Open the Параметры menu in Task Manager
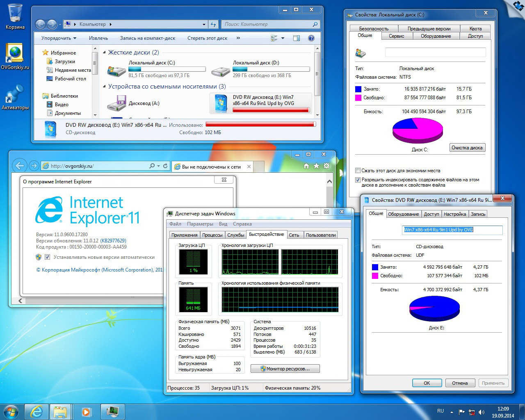This screenshot has width=525, height=420. pos(200,224)
